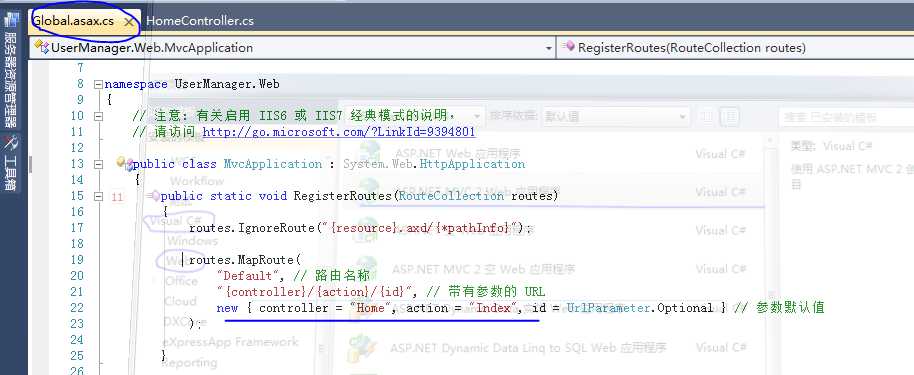914x375 pixels.
Task: Click the RouteCollection parameter type
Action: [451, 196]
